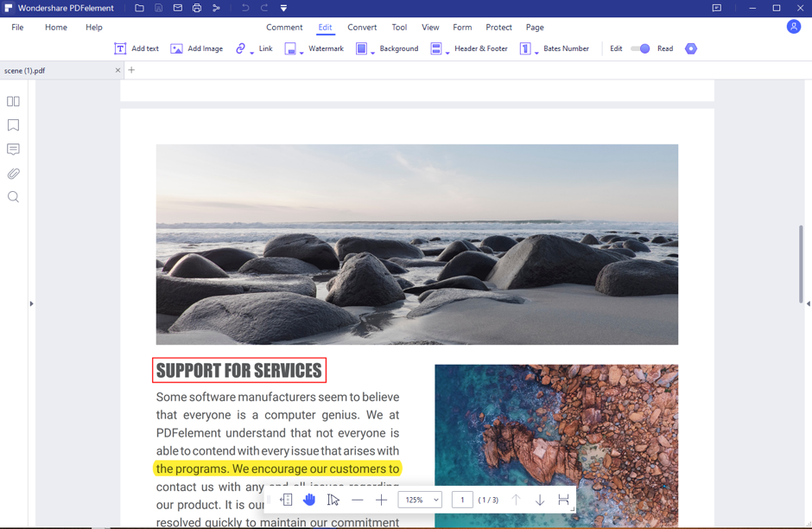Click the zoom in plus icon
812x529 pixels.
[x=381, y=500]
